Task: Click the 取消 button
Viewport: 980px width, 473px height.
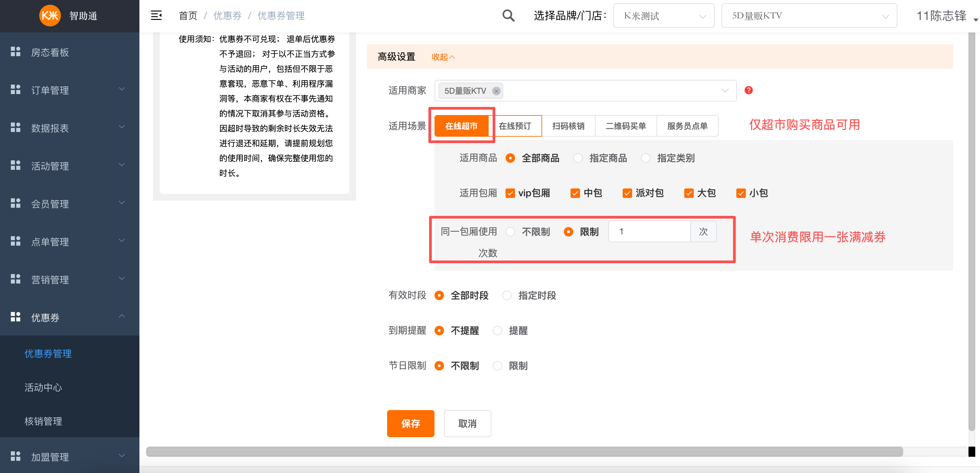Action: click(x=467, y=423)
